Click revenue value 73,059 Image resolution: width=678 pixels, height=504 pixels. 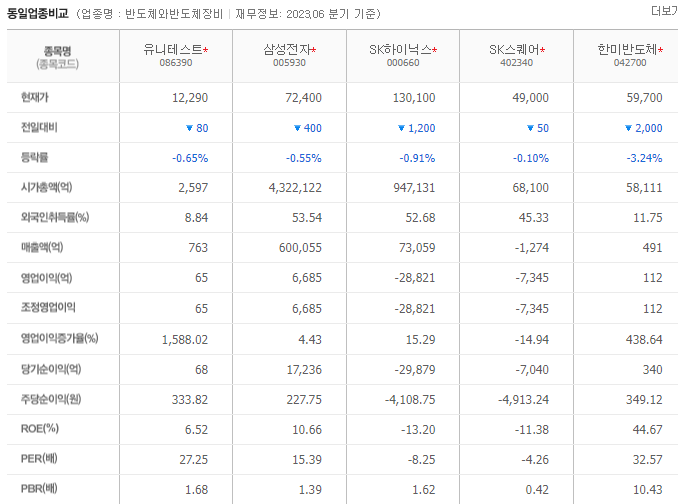[x=417, y=248]
